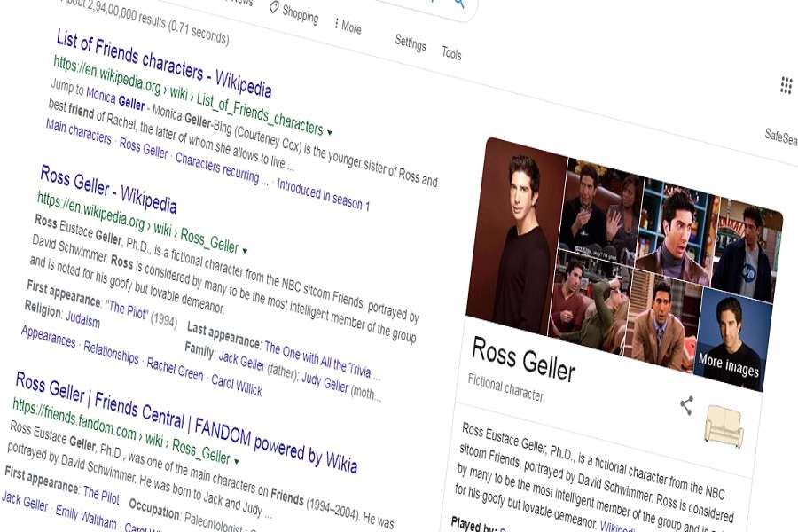
Task: Open the Carol Willick sitelink
Action: tap(237, 385)
